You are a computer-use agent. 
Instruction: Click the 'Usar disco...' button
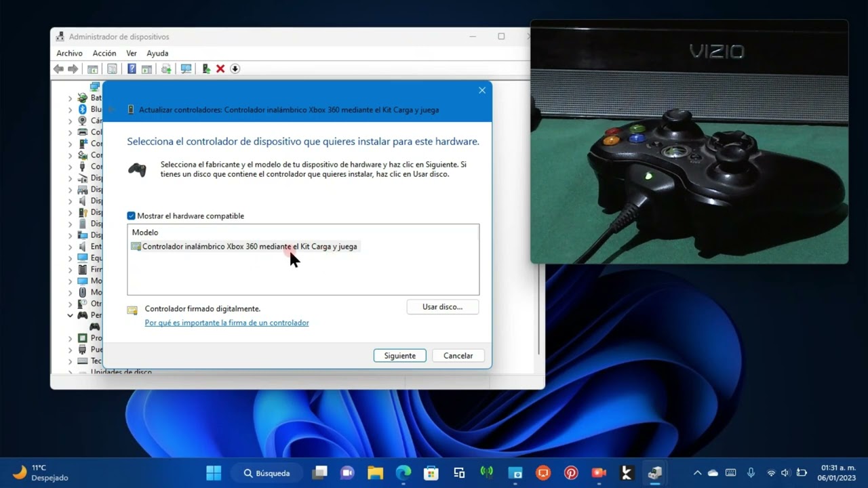[442, 307]
